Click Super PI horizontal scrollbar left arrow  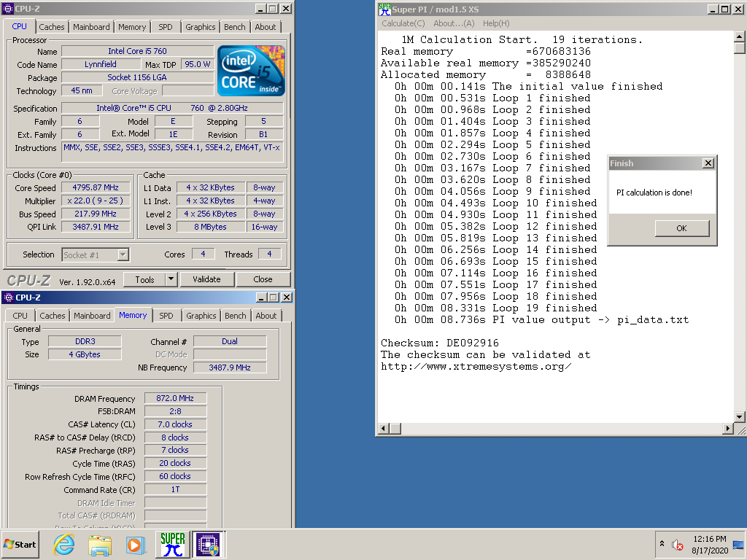pyautogui.click(x=384, y=429)
